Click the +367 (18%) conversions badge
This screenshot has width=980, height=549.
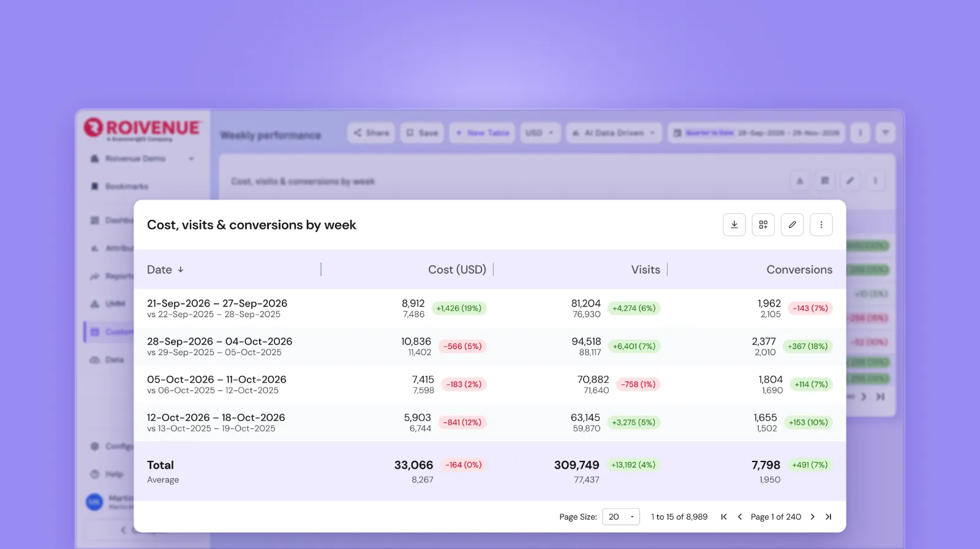(x=808, y=346)
